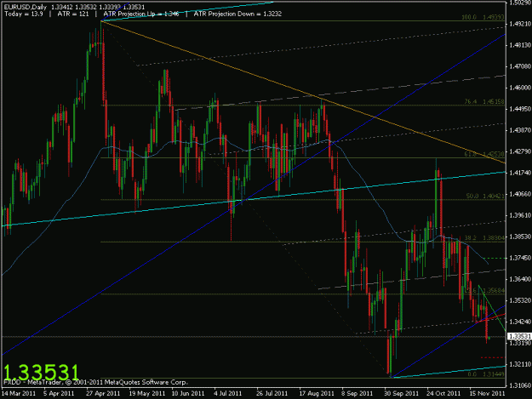Select the Fibonacci 76.4 level label
This screenshot has width=532, height=399.
[x=484, y=102]
